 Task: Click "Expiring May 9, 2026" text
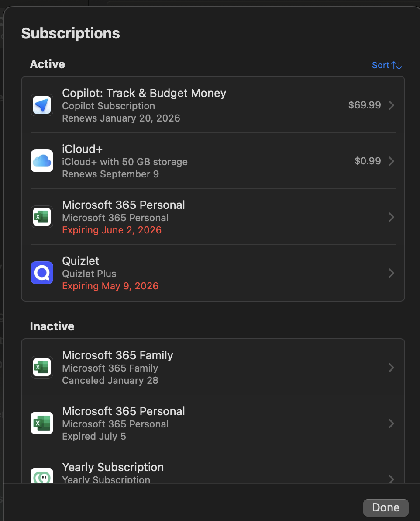click(110, 286)
